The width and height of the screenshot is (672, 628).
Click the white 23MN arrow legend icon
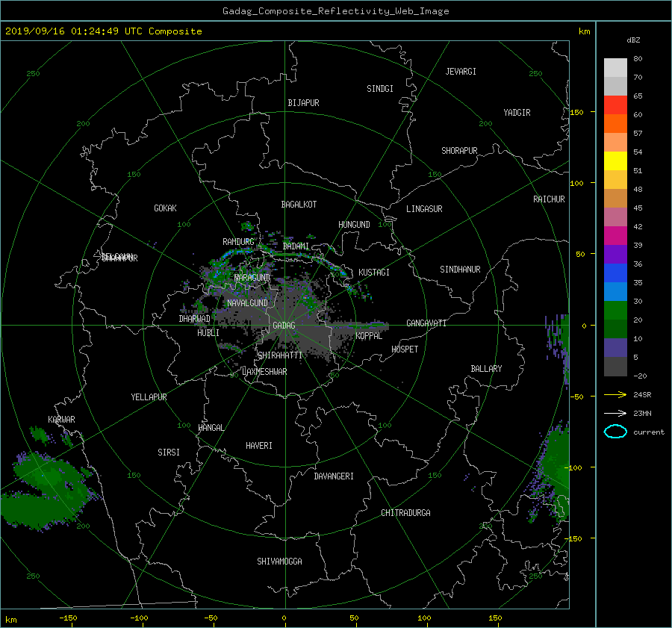(x=615, y=413)
